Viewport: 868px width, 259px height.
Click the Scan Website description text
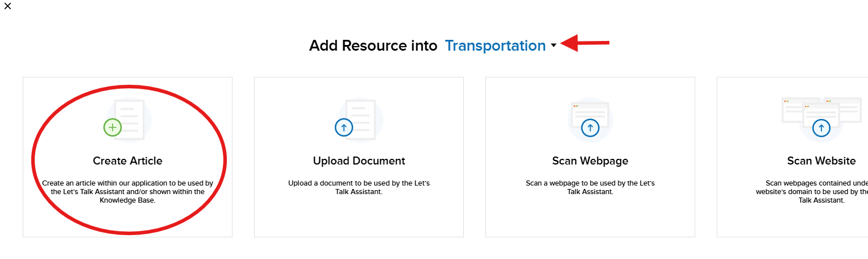click(813, 192)
